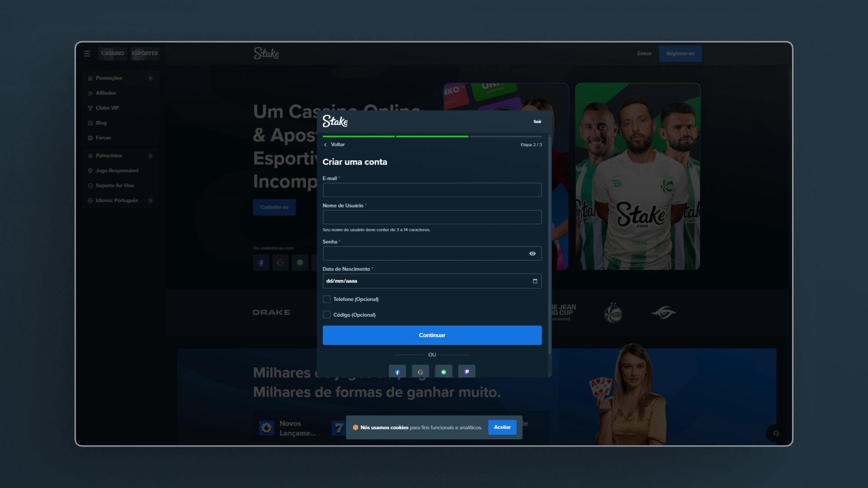Switch to the CASSINO tab

(113, 53)
